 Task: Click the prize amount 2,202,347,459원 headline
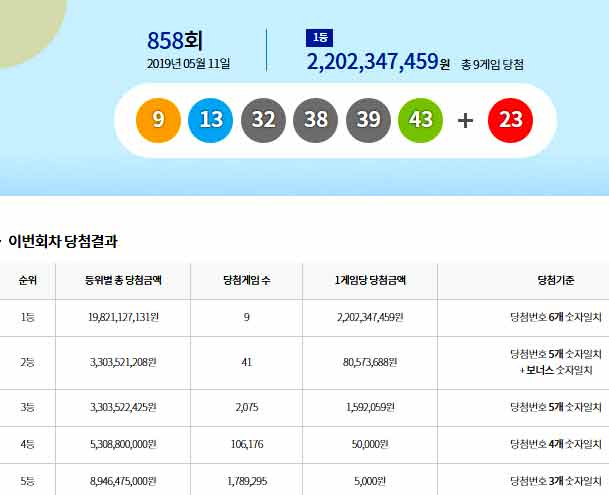[378, 61]
